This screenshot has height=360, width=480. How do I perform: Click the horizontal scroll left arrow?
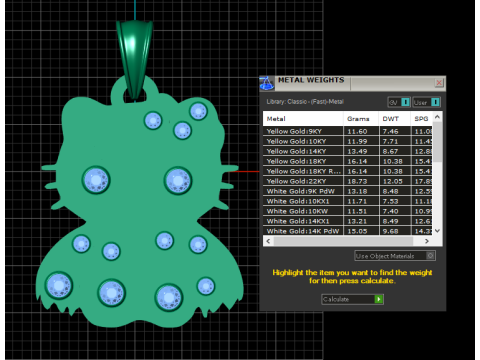(x=268, y=241)
